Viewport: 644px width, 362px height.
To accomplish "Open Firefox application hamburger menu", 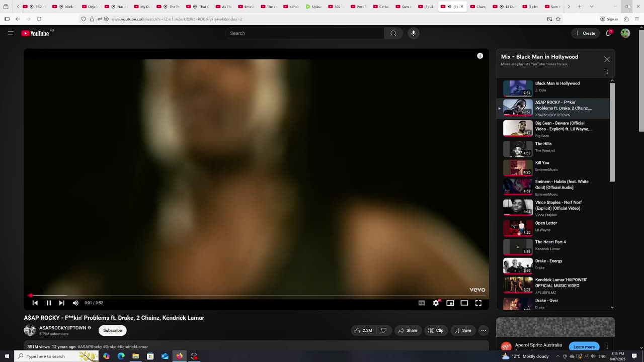I will pos(637,19).
